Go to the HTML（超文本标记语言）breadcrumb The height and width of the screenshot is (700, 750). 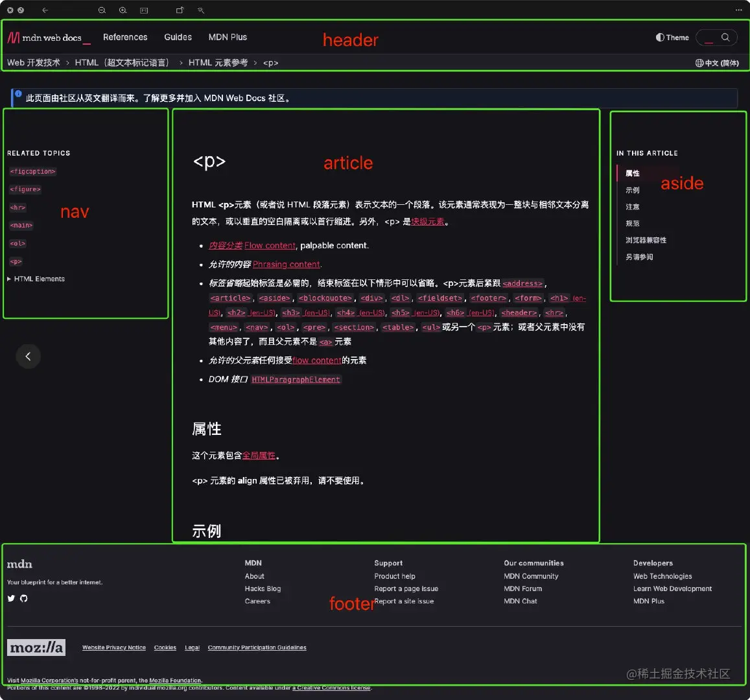(x=124, y=63)
